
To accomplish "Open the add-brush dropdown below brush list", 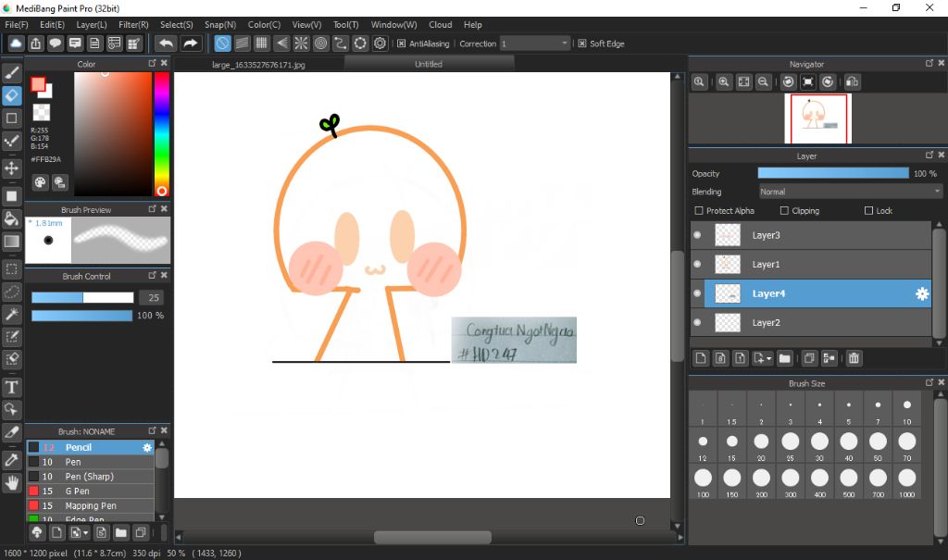I will coord(80,533).
